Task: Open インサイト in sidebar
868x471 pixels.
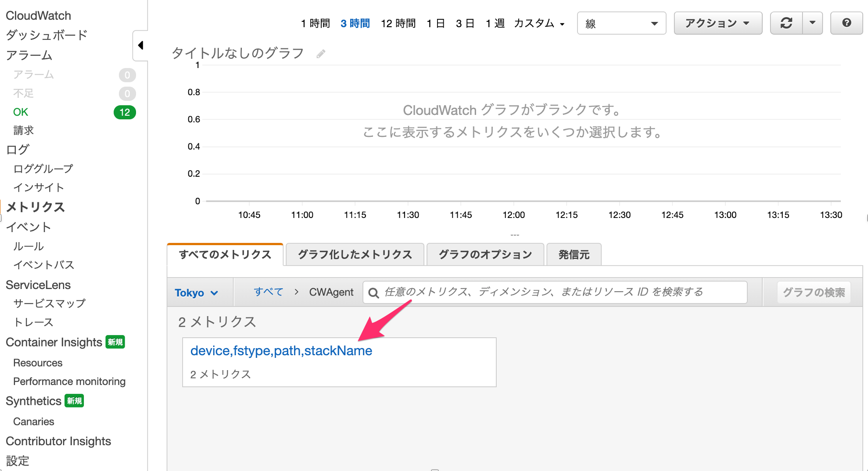Action: [39, 188]
